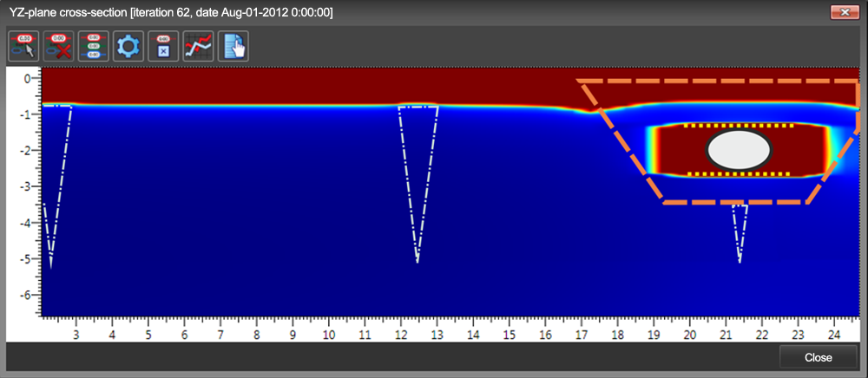868x378 pixels.
Task: Click the YZ-plane cross-section title bar text
Action: coord(172,12)
